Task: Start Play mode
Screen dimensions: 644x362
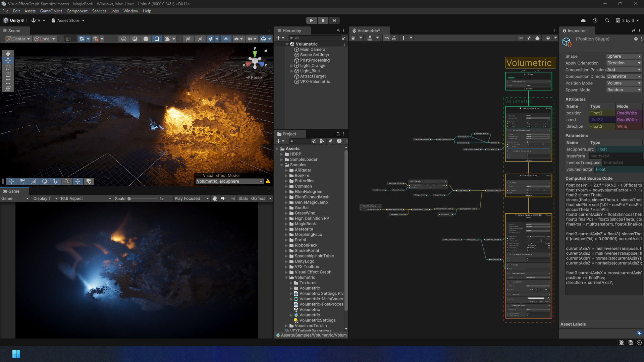Action: (312, 20)
